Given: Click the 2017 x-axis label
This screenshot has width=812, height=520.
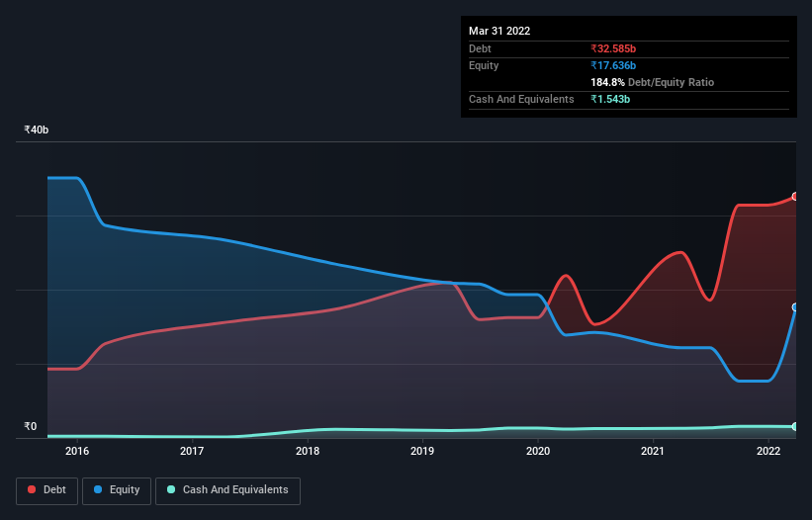Looking at the screenshot, I should point(192,451).
